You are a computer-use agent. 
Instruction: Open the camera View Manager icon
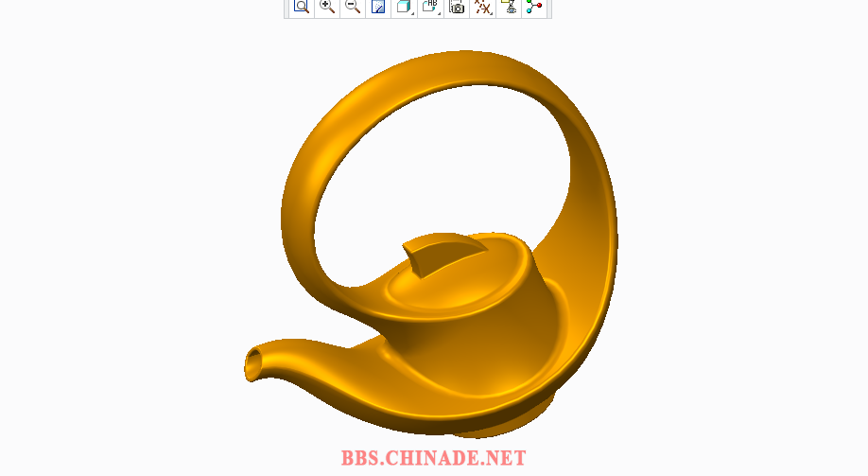pos(457,8)
